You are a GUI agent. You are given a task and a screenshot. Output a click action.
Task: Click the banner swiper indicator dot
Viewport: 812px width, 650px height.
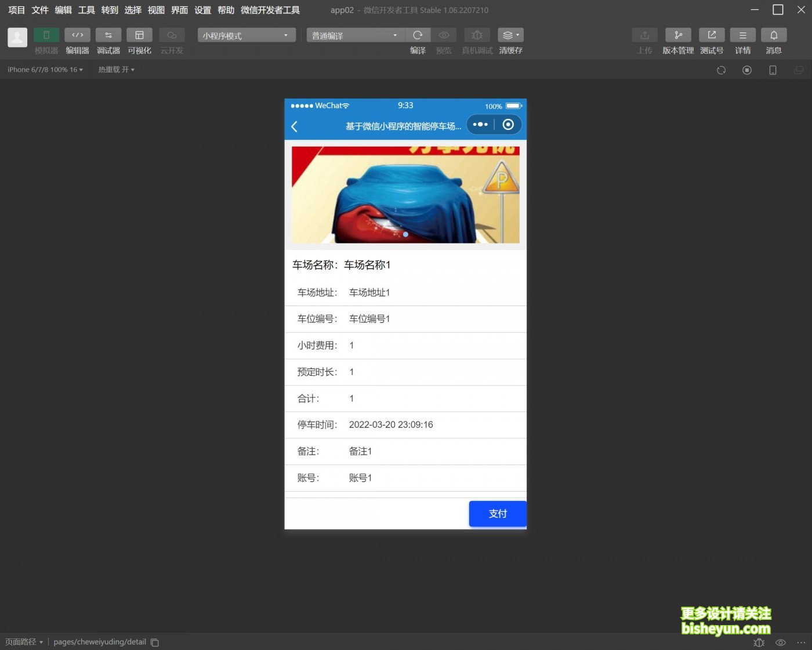pos(405,234)
